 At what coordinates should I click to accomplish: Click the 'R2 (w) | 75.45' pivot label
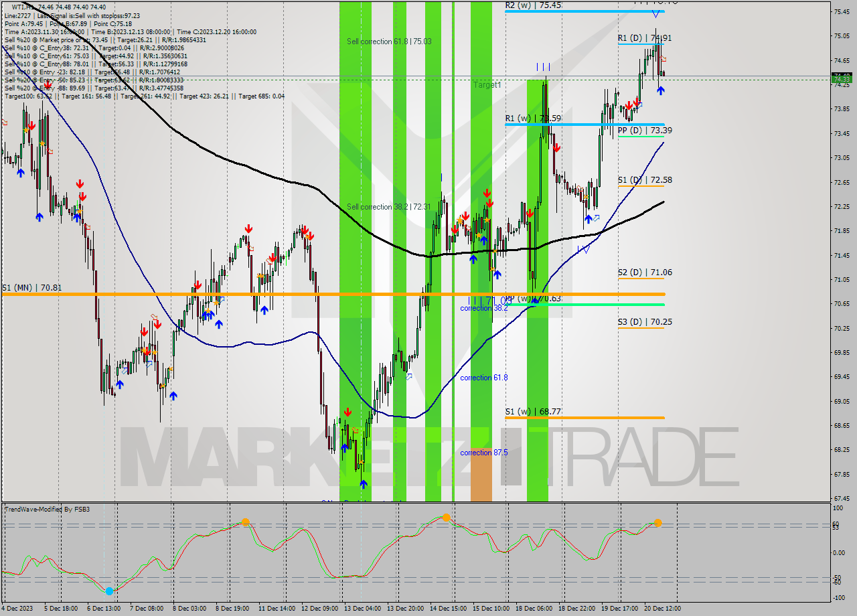click(x=533, y=5)
